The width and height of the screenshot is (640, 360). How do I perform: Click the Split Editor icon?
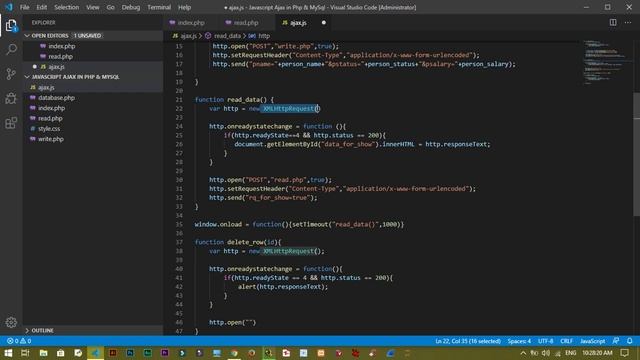coord(613,22)
